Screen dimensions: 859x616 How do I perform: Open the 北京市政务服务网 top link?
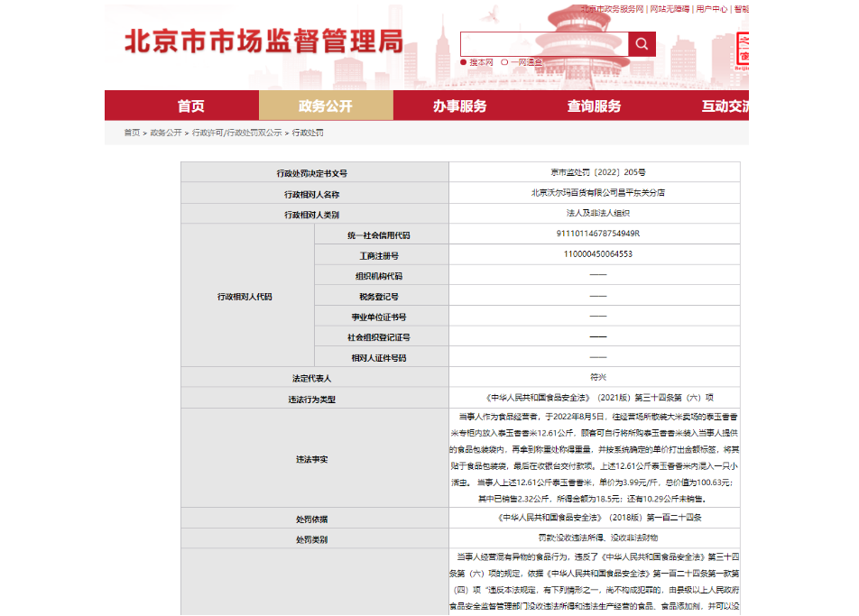pyautogui.click(x=612, y=8)
